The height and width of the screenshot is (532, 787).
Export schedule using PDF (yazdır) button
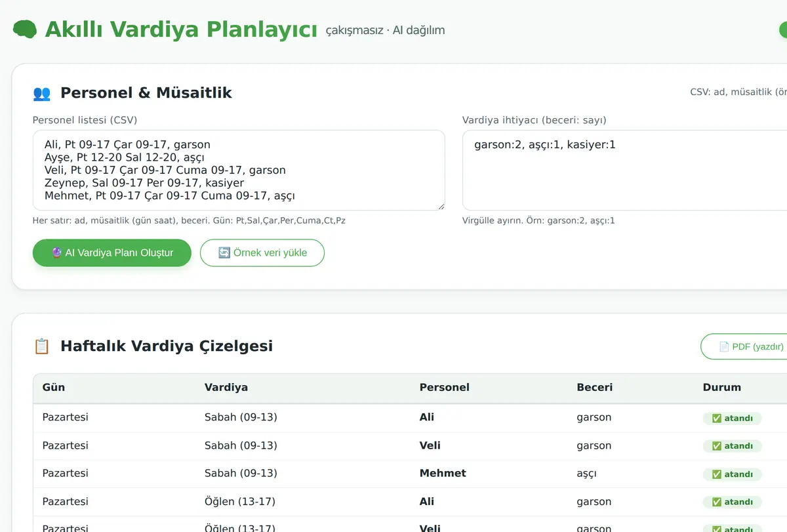tap(744, 346)
